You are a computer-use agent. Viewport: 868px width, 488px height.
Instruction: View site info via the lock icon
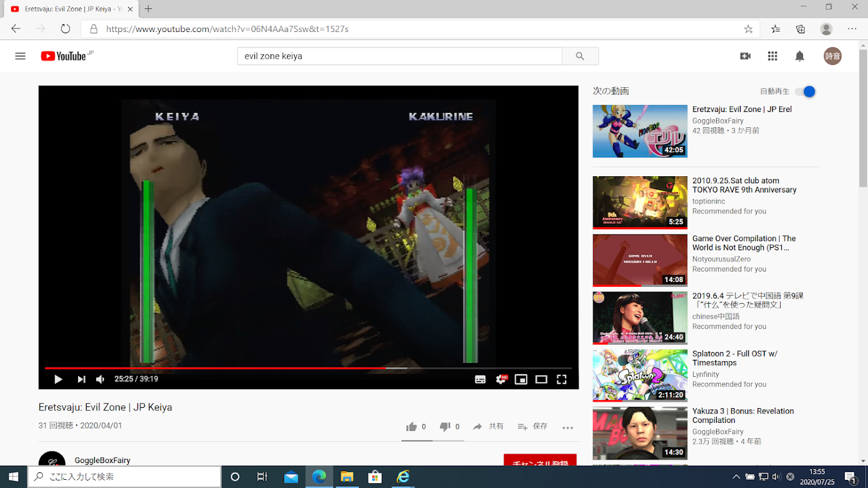[93, 29]
